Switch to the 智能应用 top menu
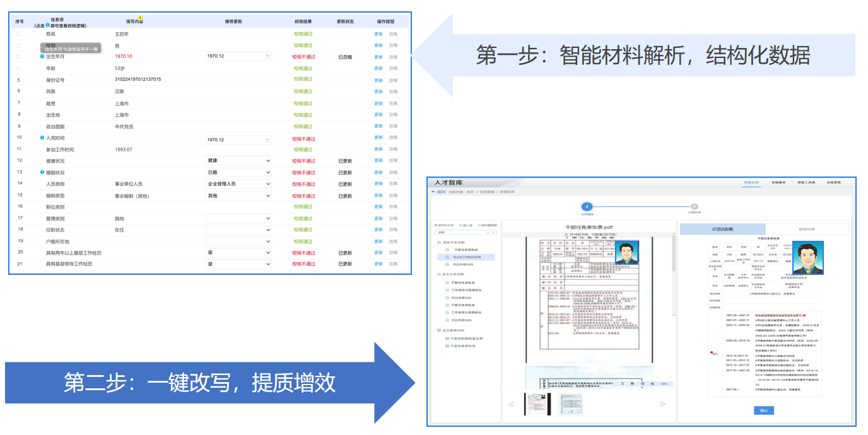This screenshot has height=435, width=868. pyautogui.click(x=750, y=182)
